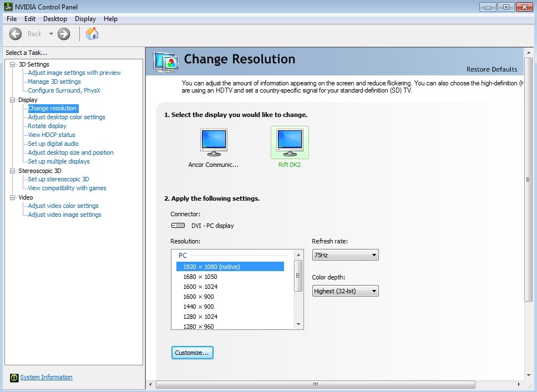Click the Forward arrow icon
Image resolution: width=537 pixels, height=392 pixels.
[64, 34]
